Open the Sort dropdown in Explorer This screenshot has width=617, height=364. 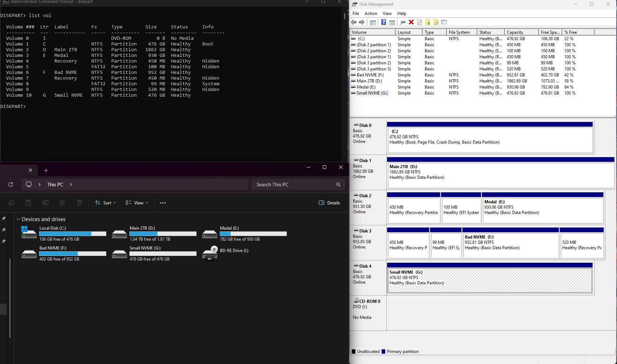tap(105, 203)
